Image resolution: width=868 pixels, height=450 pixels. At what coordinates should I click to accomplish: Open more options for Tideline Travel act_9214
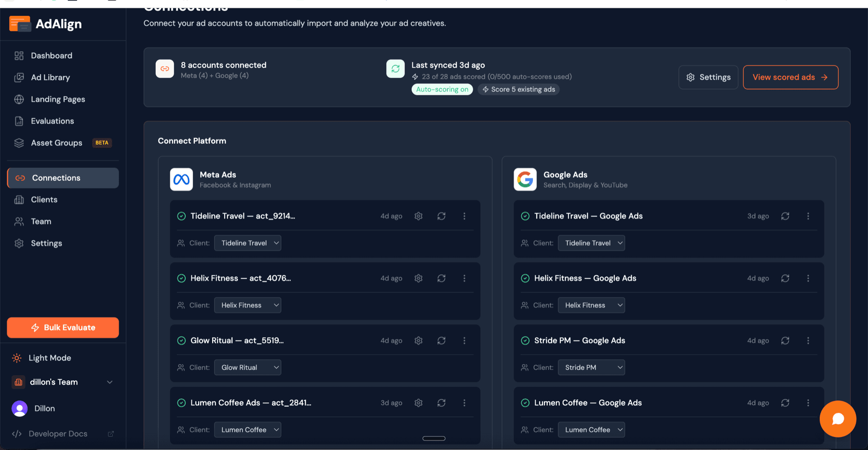click(x=464, y=216)
